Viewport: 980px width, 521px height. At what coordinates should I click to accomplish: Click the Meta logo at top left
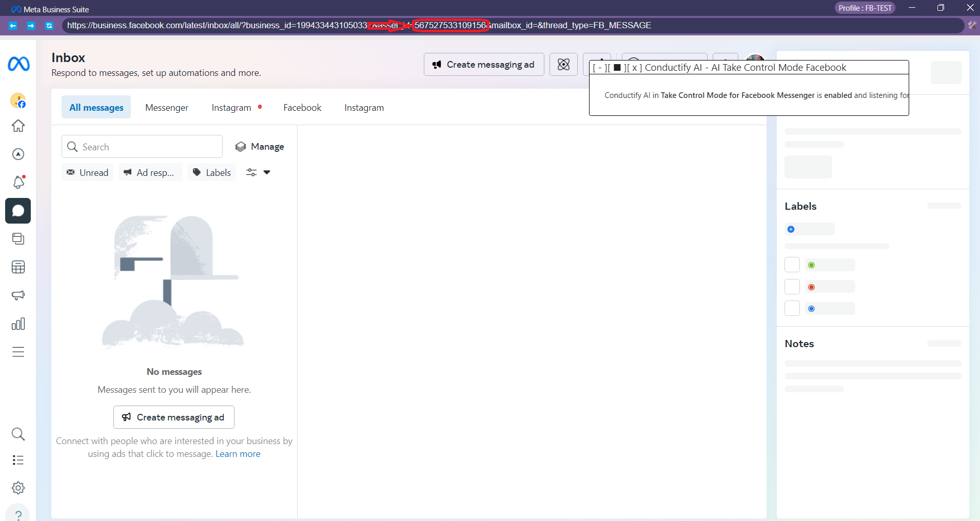tap(18, 64)
